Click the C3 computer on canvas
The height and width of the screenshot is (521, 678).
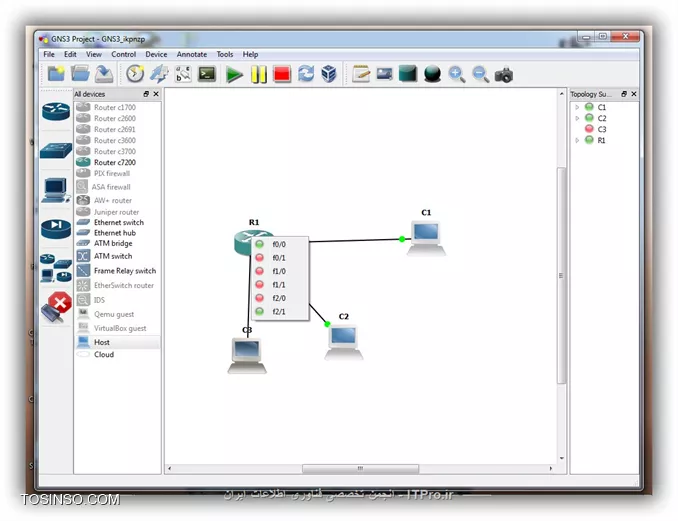coord(247,356)
